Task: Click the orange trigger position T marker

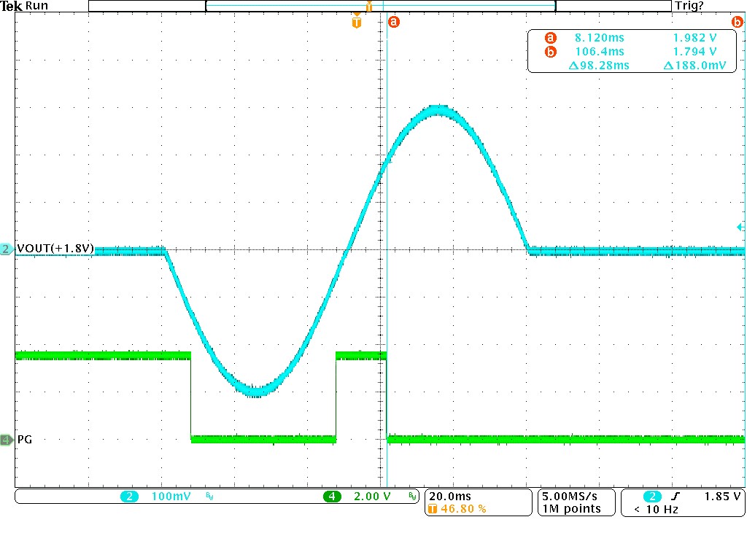Action: pos(356,23)
